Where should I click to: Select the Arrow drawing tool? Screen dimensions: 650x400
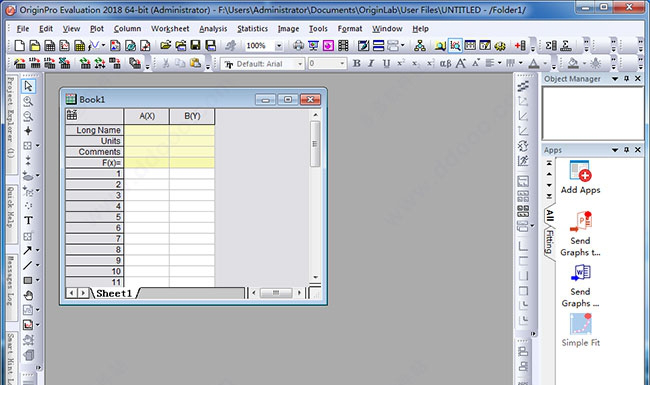pos(27,250)
